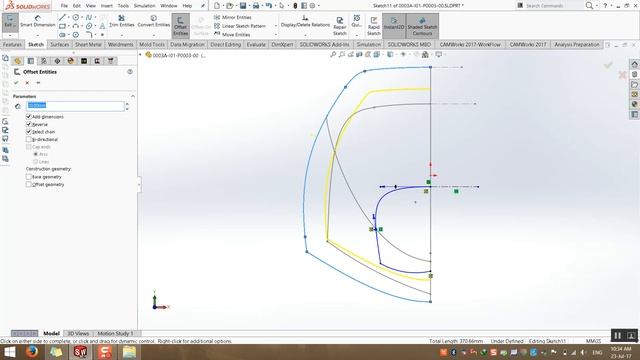Viewport: 640px width, 360px height.
Task: Click Move Entities
Action: click(x=232, y=35)
